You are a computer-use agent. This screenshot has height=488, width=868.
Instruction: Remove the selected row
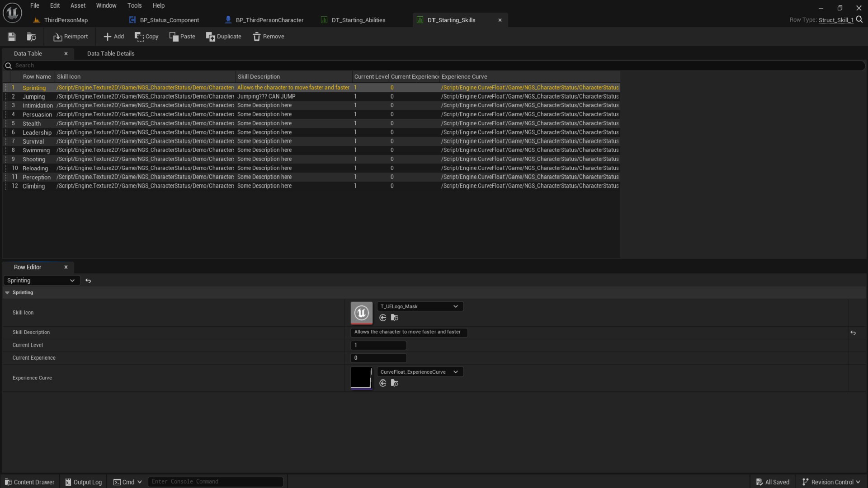(x=269, y=37)
